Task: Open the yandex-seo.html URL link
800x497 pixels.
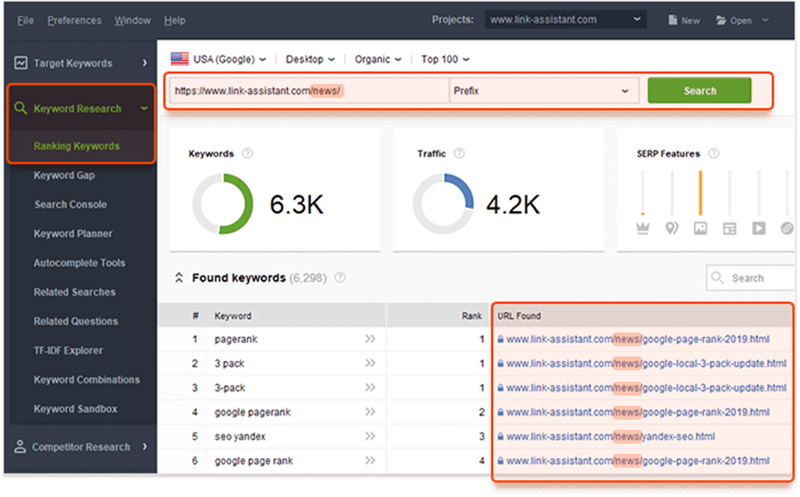Action: click(610, 436)
